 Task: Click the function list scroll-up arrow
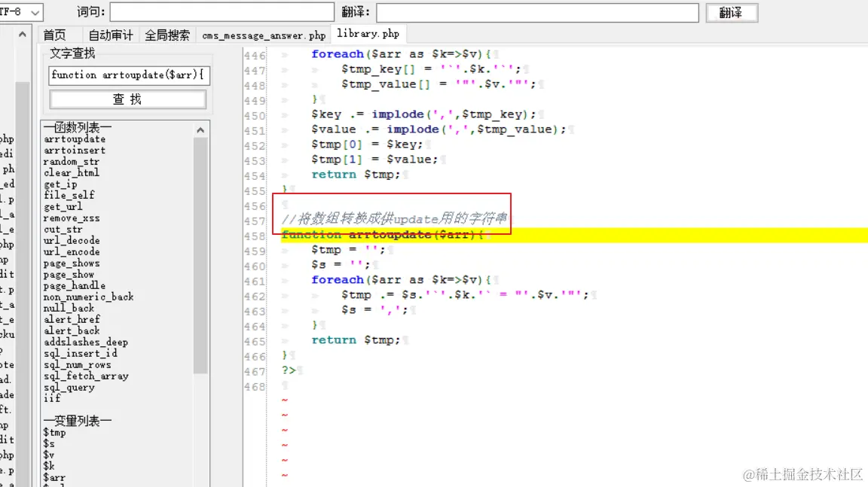tap(200, 130)
